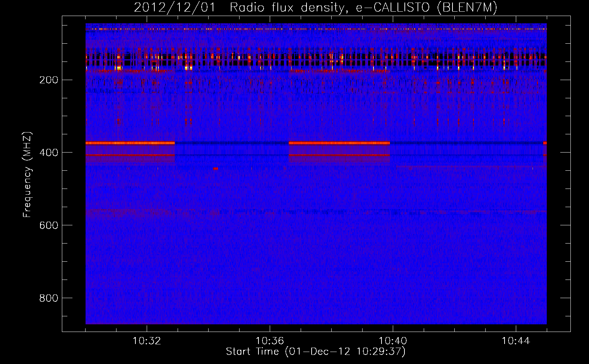589x364 pixels.
Task: Click the 10:40 time tick label
Action: pyautogui.click(x=393, y=341)
